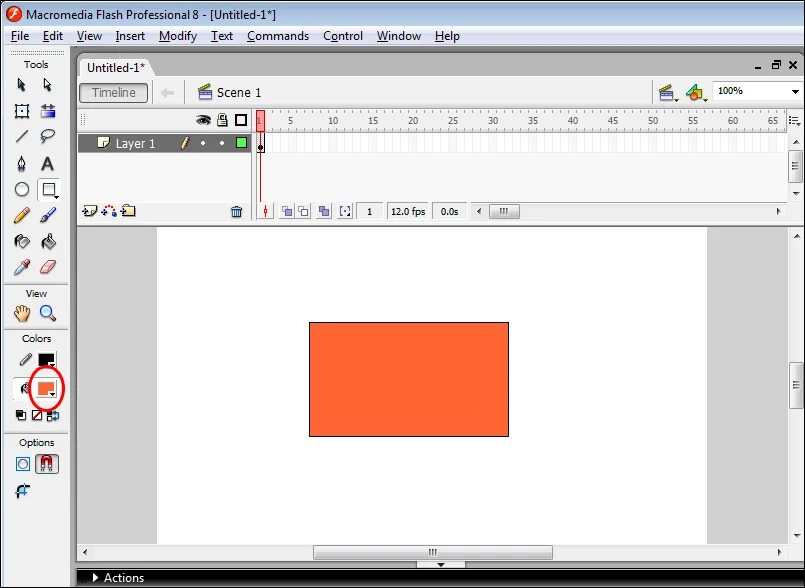Select the Hand tool

tap(22, 313)
